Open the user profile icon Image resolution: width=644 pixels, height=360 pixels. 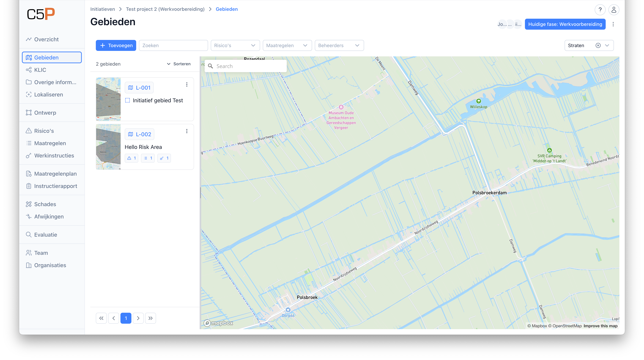click(x=614, y=10)
